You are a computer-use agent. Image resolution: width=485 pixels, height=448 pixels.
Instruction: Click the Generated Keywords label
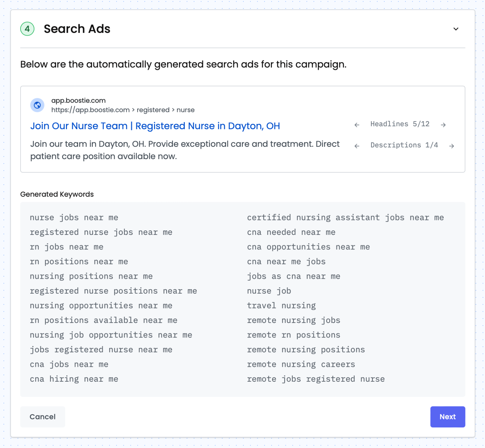[57, 194]
